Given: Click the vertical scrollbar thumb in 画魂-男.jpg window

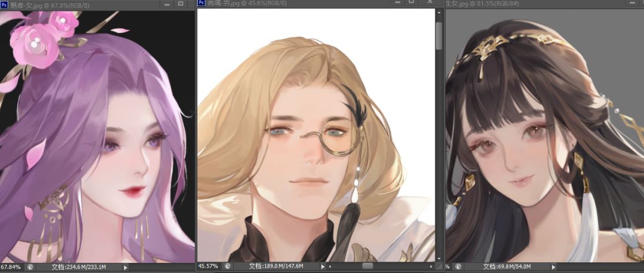Looking at the screenshot, I should point(439,35).
